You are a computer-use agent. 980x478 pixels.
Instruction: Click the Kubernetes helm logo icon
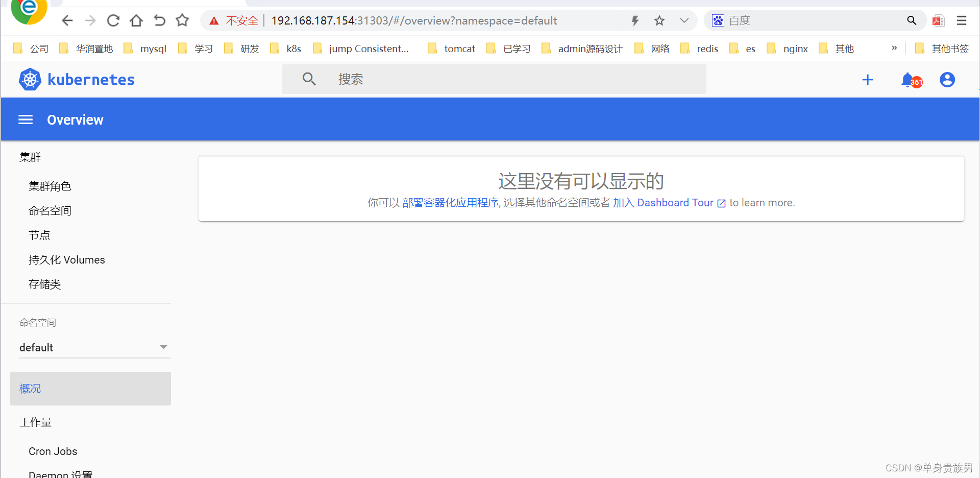tap(30, 79)
